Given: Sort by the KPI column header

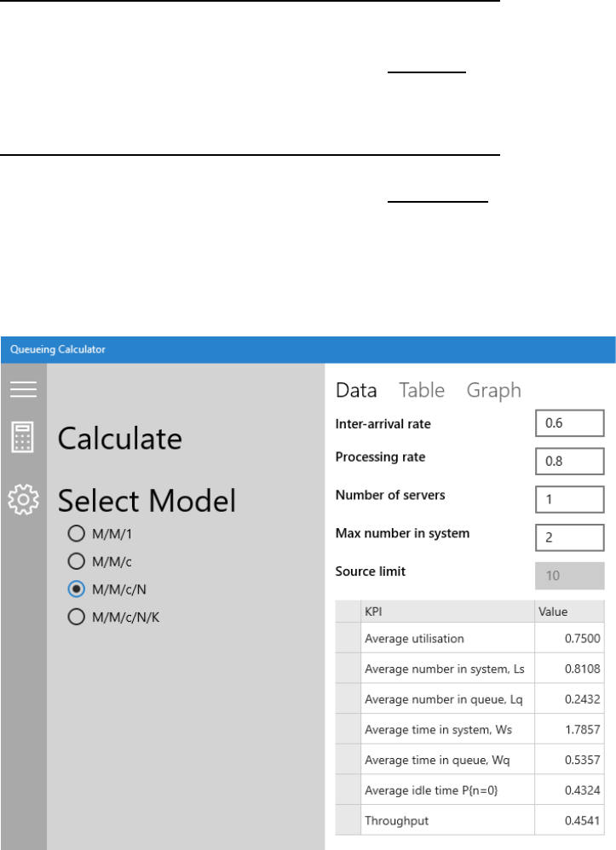Looking at the screenshot, I should click(447, 612).
